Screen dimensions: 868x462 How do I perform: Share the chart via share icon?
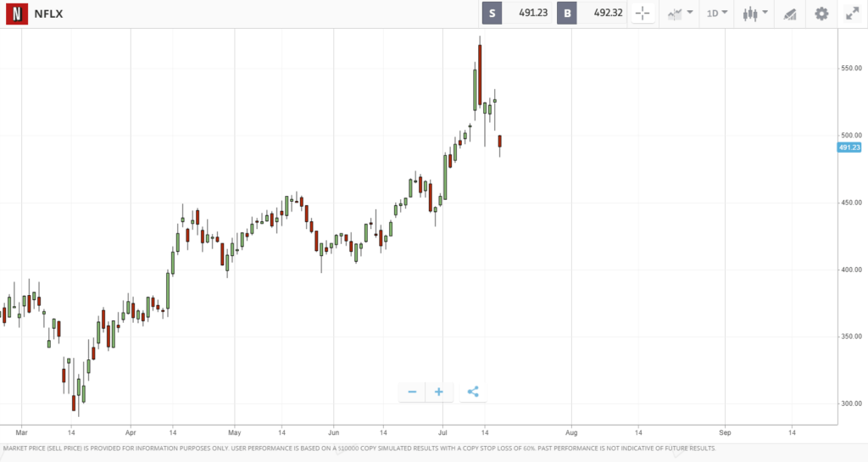pos(473,392)
